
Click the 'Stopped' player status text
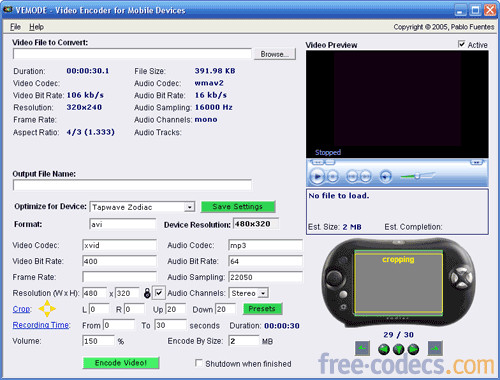(328, 152)
